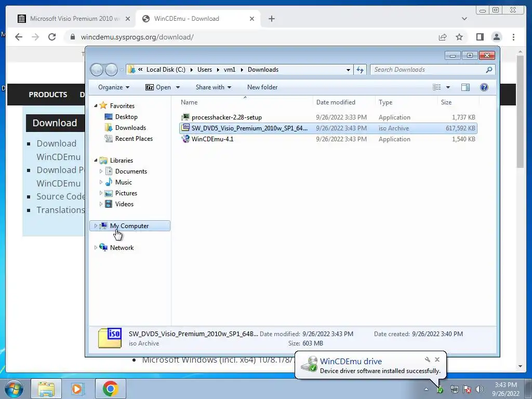This screenshot has height=399, width=532.
Task: Expand My Computer tree node
Action: coord(96,225)
